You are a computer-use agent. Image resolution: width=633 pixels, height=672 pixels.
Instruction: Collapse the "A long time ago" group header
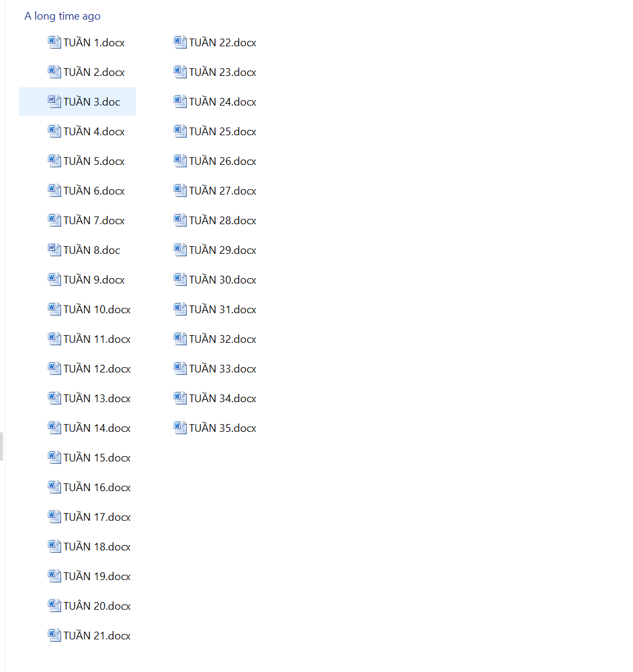pyautogui.click(x=62, y=16)
